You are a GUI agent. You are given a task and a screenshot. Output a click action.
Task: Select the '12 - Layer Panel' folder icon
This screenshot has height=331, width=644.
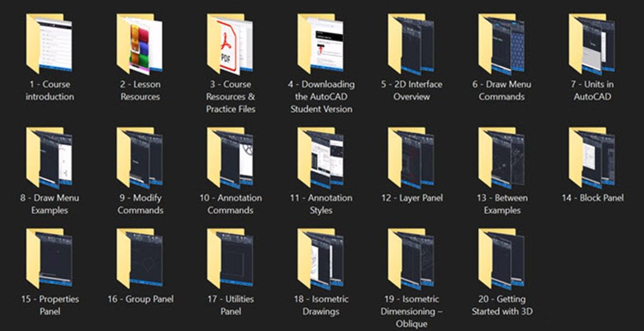click(x=411, y=157)
